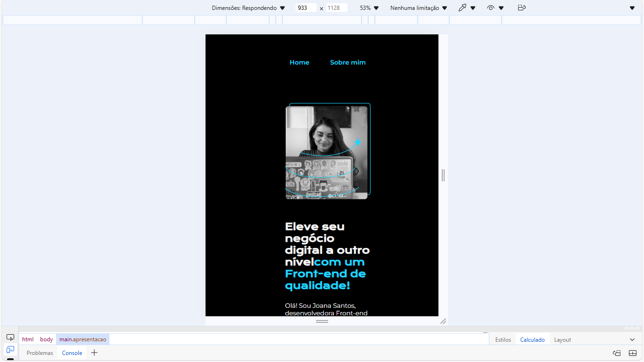Click the width field showing 933
The width and height of the screenshot is (644, 362).
306,8
